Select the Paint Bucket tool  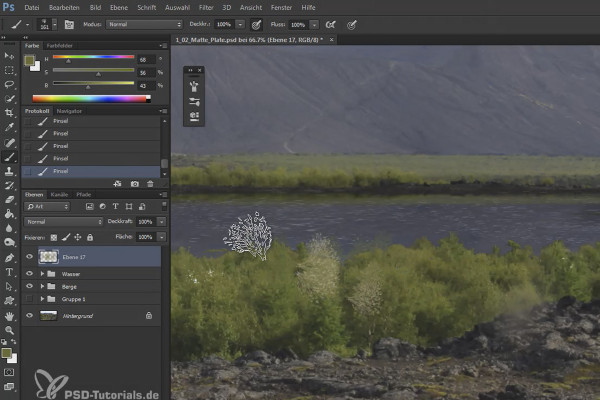click(9, 214)
